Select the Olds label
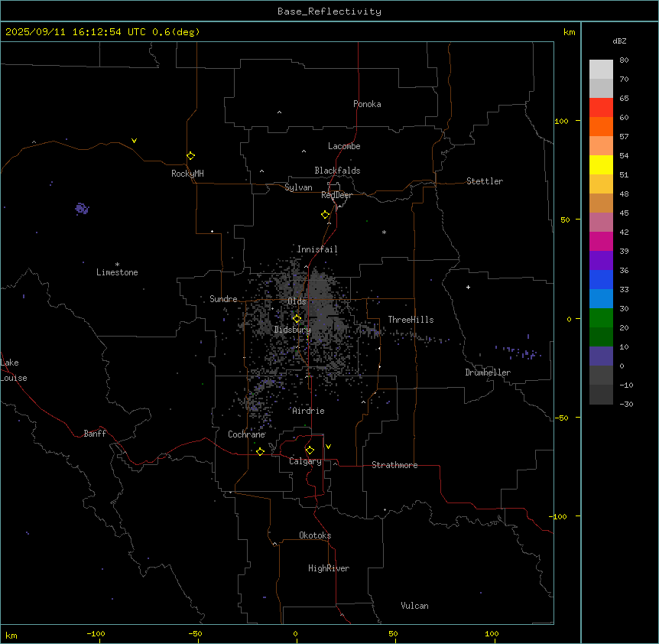 [297, 301]
